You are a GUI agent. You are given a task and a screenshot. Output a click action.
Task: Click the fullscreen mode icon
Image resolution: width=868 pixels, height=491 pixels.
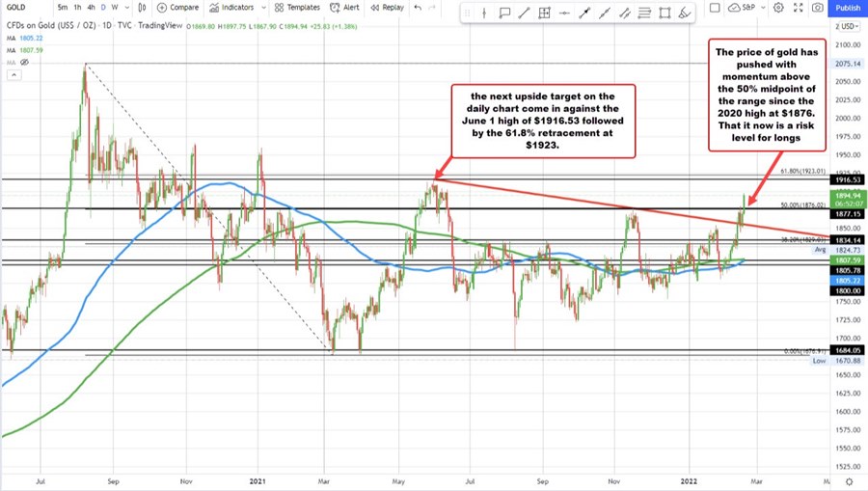(x=798, y=8)
